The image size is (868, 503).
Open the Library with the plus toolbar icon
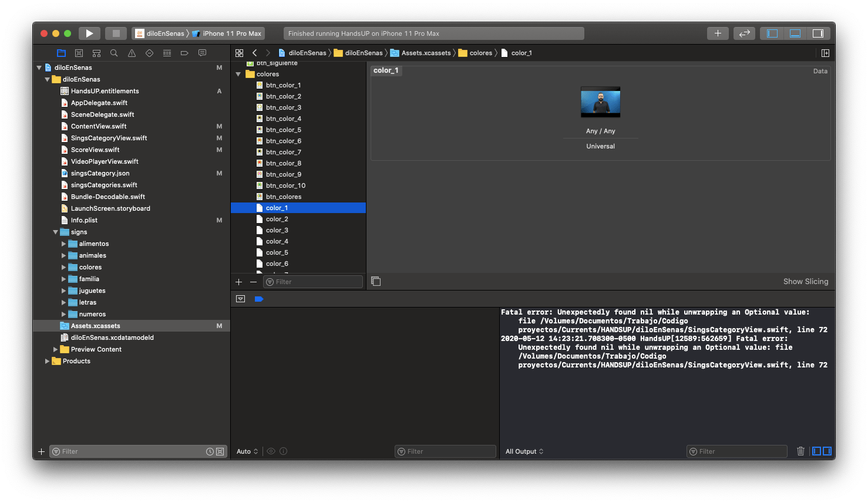click(718, 33)
